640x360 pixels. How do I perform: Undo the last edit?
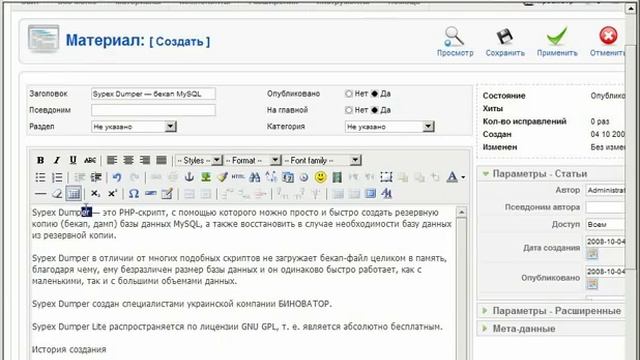117,177
